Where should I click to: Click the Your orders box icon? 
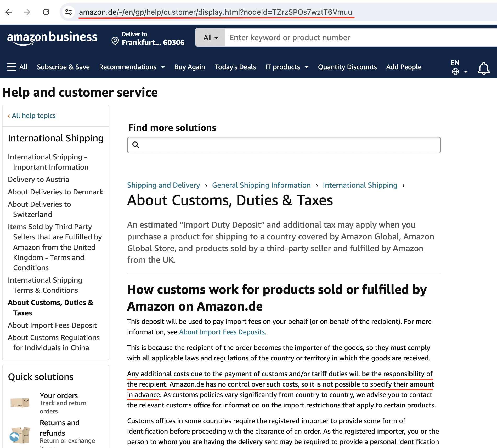20,402
